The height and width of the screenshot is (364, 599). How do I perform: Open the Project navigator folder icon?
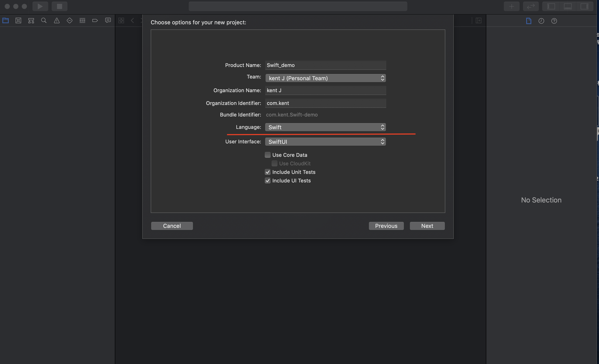tap(6, 21)
